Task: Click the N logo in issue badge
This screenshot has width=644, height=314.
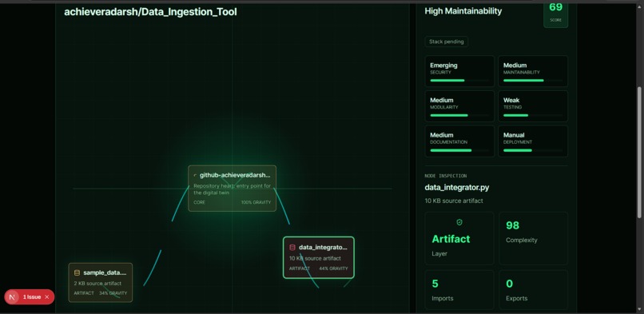Action: (12, 296)
